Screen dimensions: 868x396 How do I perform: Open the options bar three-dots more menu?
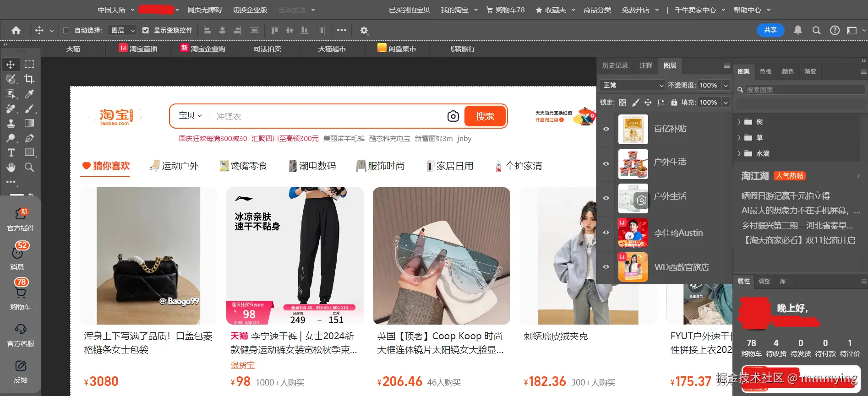tap(342, 30)
